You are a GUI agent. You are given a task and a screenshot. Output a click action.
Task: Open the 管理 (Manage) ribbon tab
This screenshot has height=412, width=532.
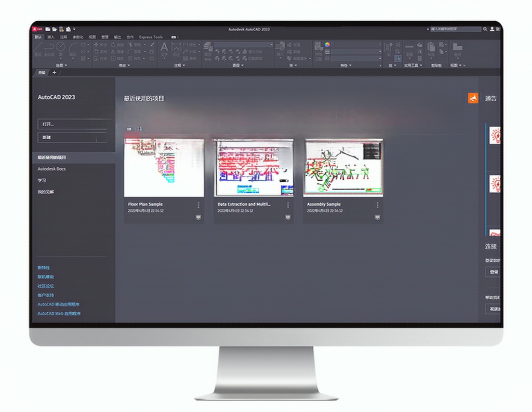(105, 37)
